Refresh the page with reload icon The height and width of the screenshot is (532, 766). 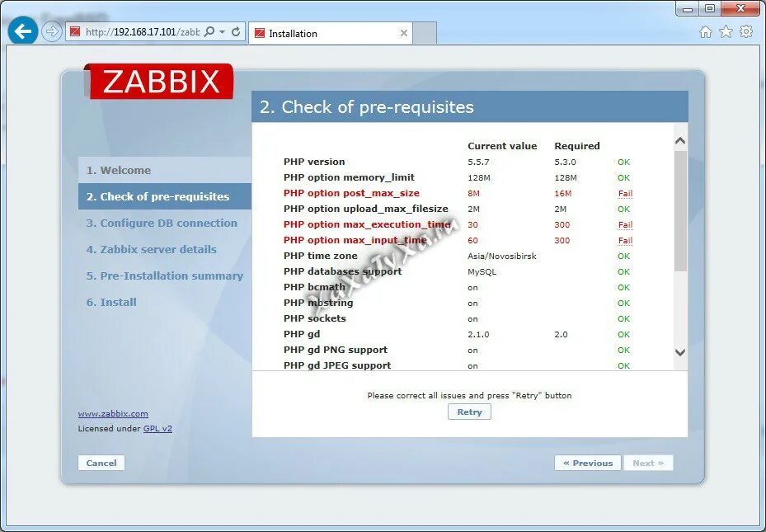[x=236, y=31]
